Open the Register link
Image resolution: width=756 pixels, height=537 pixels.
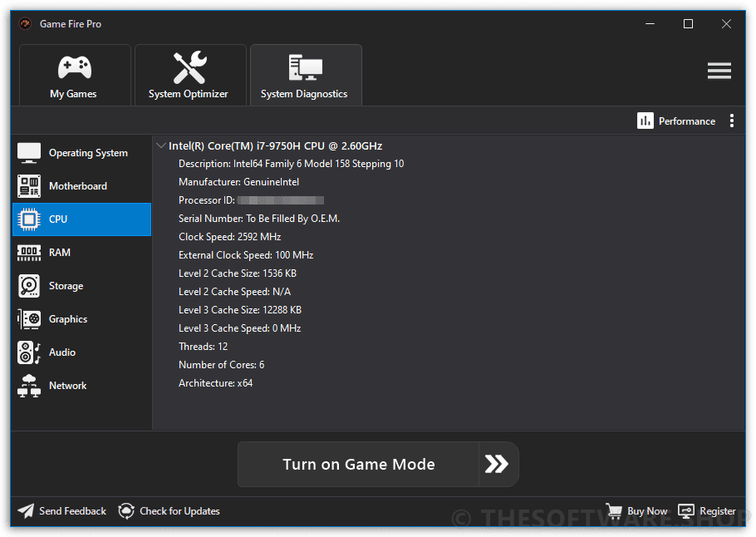718,511
